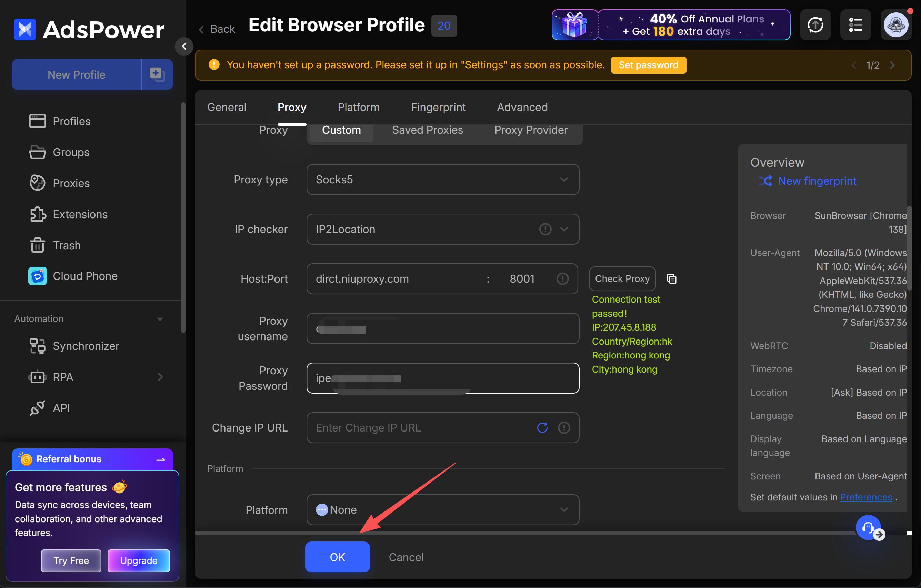
Task: Click the proxy port field
Action: 522,279
